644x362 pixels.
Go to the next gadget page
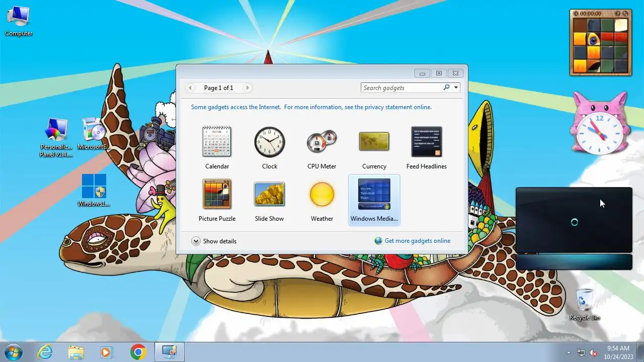tap(247, 87)
